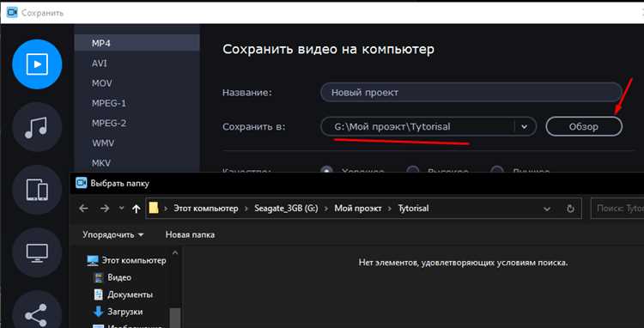Image resolution: width=644 pixels, height=328 pixels.
Task: Click the 'Обзор' browse button
Action: (584, 127)
